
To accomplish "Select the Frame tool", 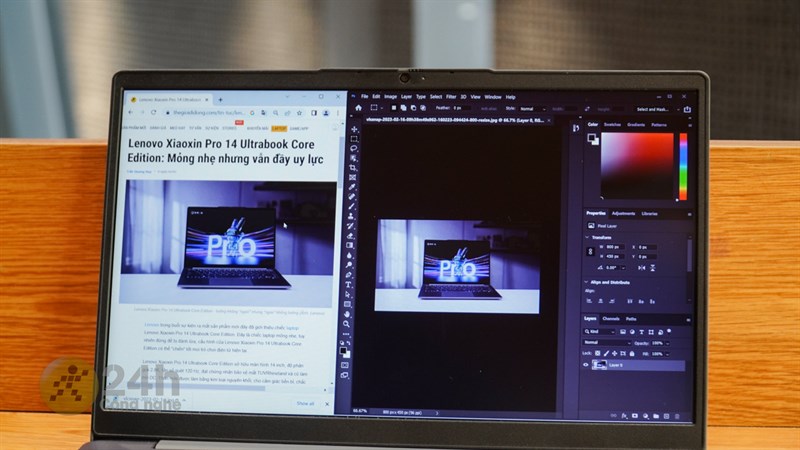I will (x=353, y=178).
